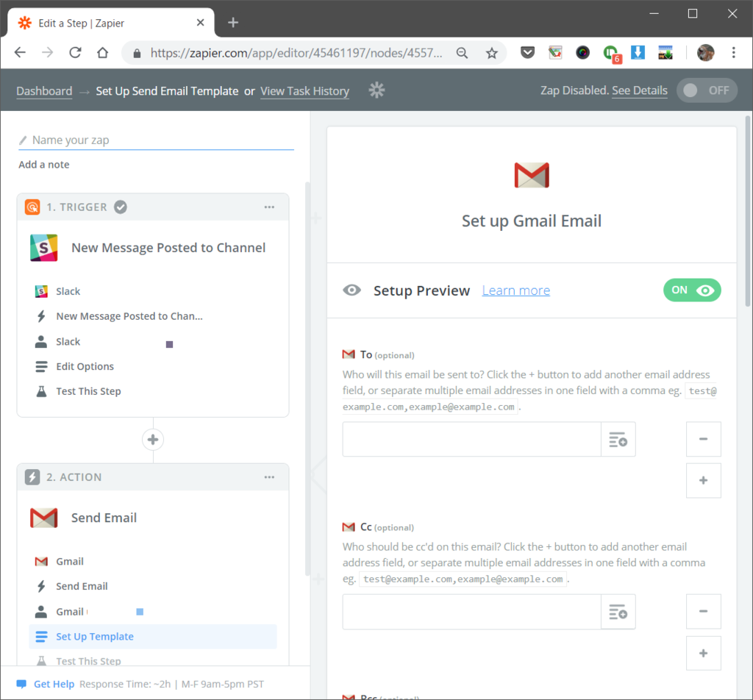Click the Cc email input field
Viewport: 753px width, 700px height.
(x=471, y=612)
